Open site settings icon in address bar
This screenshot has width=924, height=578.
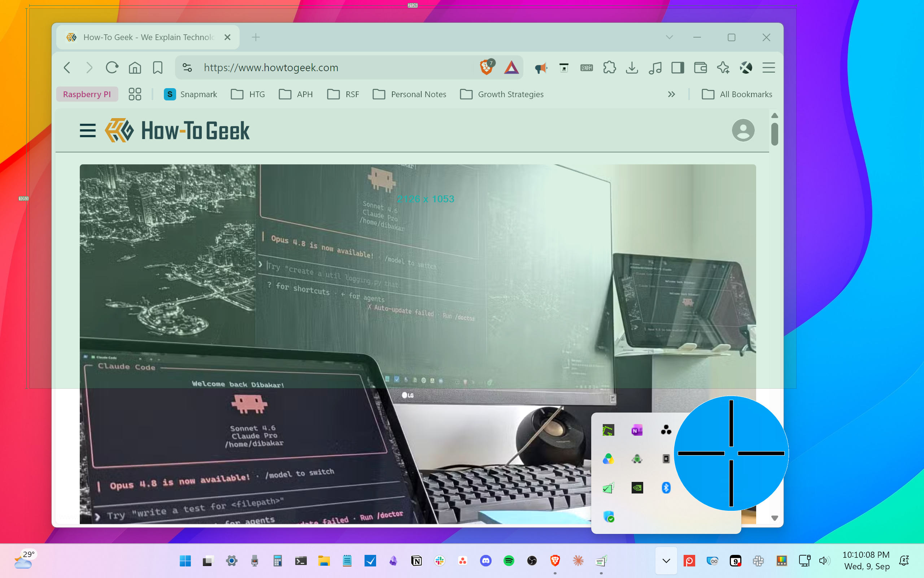(187, 68)
